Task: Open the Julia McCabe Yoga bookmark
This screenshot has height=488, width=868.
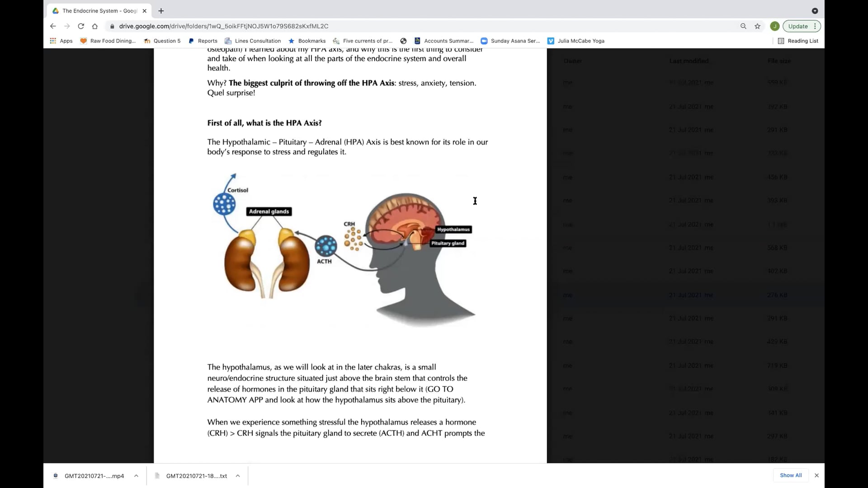Action: 576,41
